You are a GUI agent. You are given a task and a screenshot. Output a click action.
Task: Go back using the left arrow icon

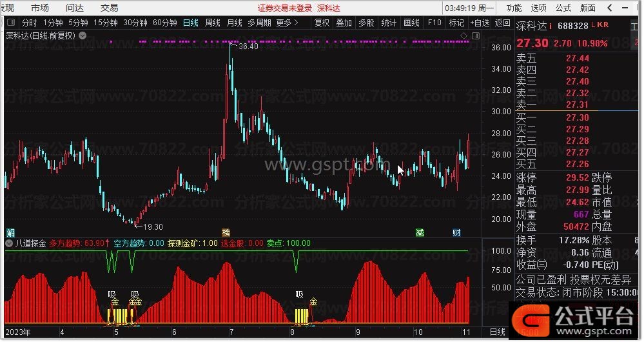point(610,8)
